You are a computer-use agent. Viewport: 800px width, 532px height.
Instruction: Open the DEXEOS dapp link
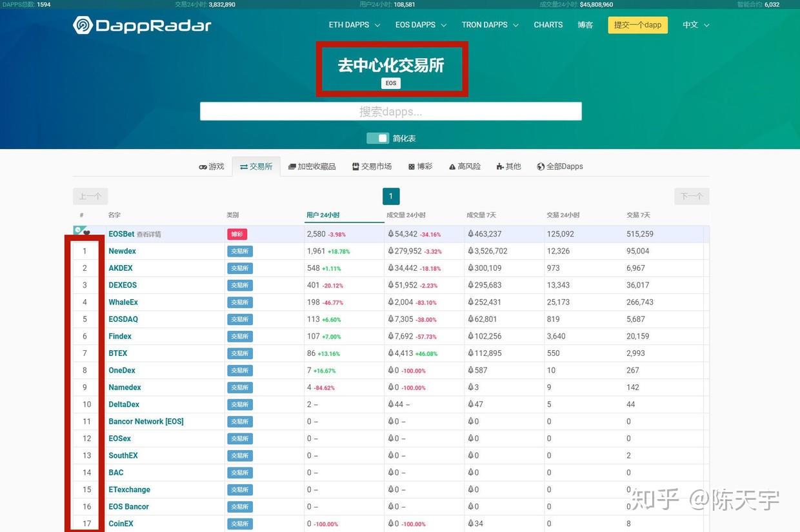[123, 285]
